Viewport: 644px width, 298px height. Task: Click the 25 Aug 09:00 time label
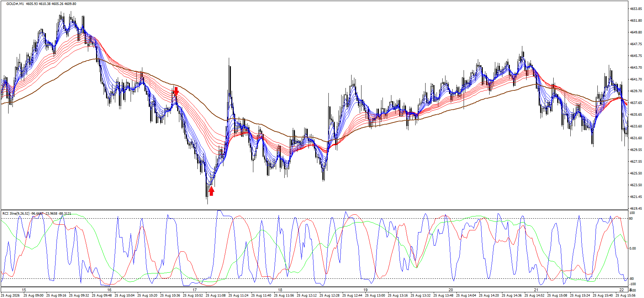coord(34,296)
